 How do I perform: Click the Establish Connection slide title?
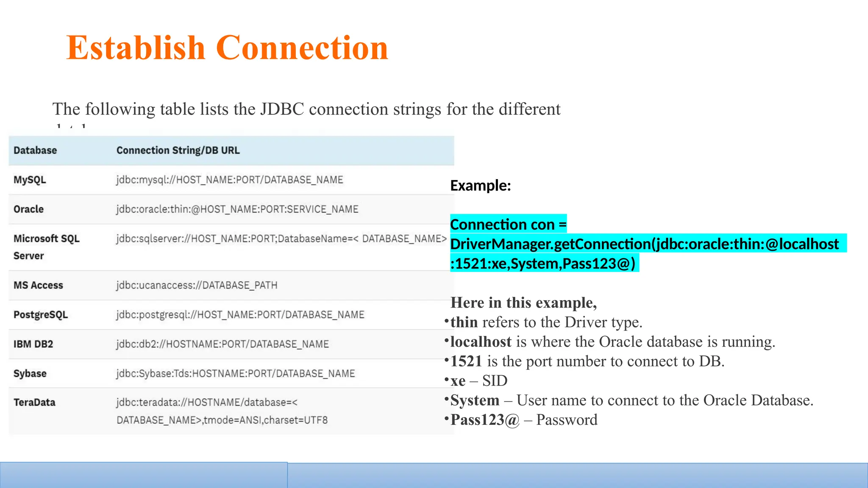click(227, 48)
